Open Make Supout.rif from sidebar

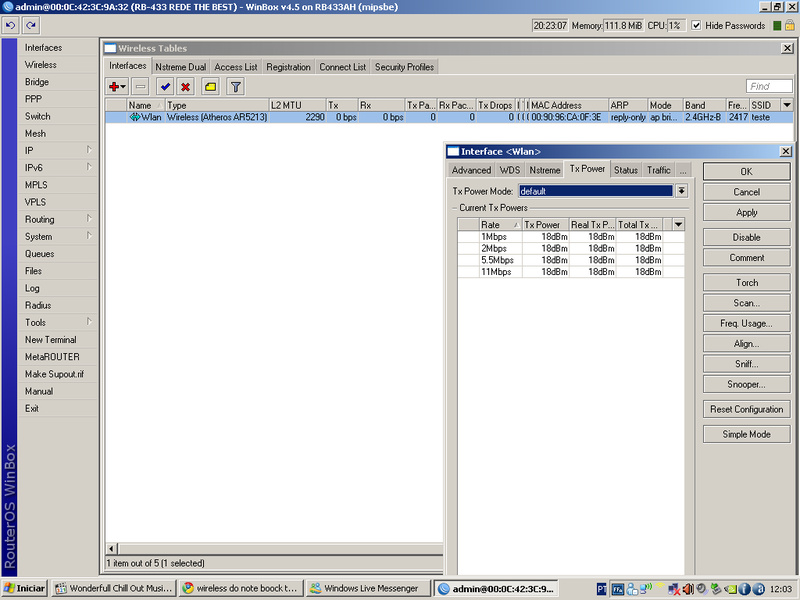[x=55, y=374]
